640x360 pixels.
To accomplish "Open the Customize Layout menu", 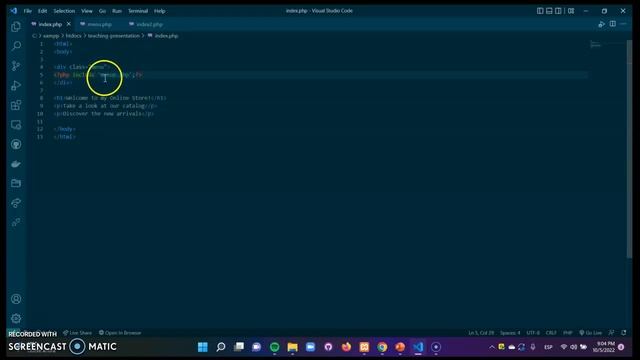I will coord(571,11).
